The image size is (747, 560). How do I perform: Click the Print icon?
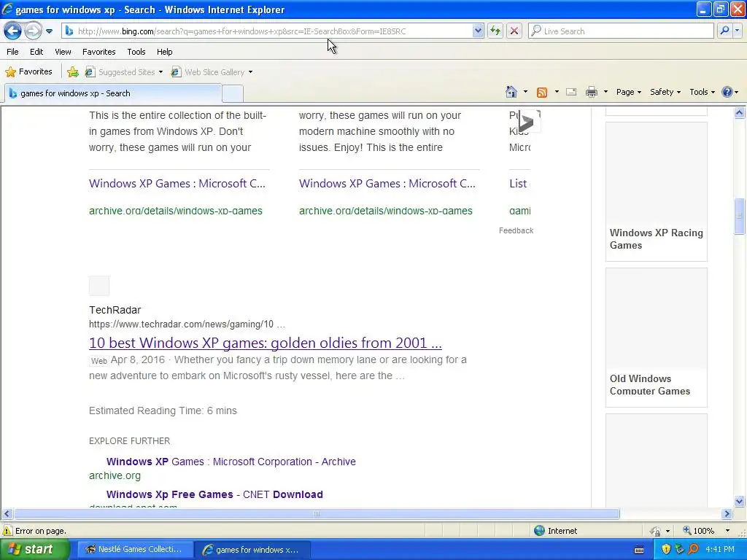(592, 92)
